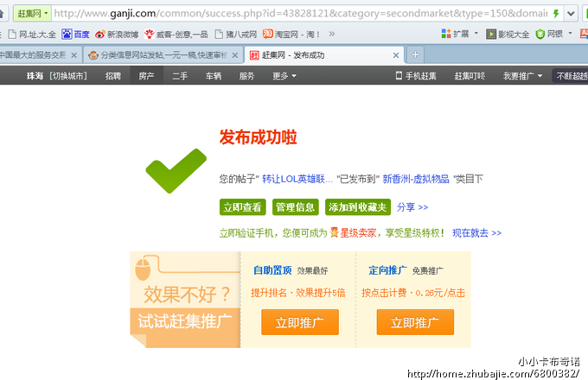Image resolution: width=588 pixels, height=380 pixels.
Task: Open the 淘宝网 bookmark
Action: tap(291, 35)
